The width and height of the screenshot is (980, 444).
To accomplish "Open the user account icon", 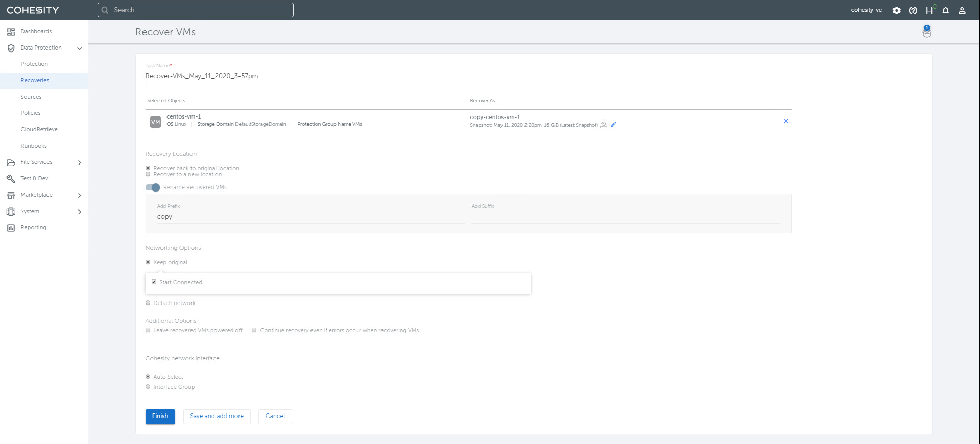I will 962,10.
